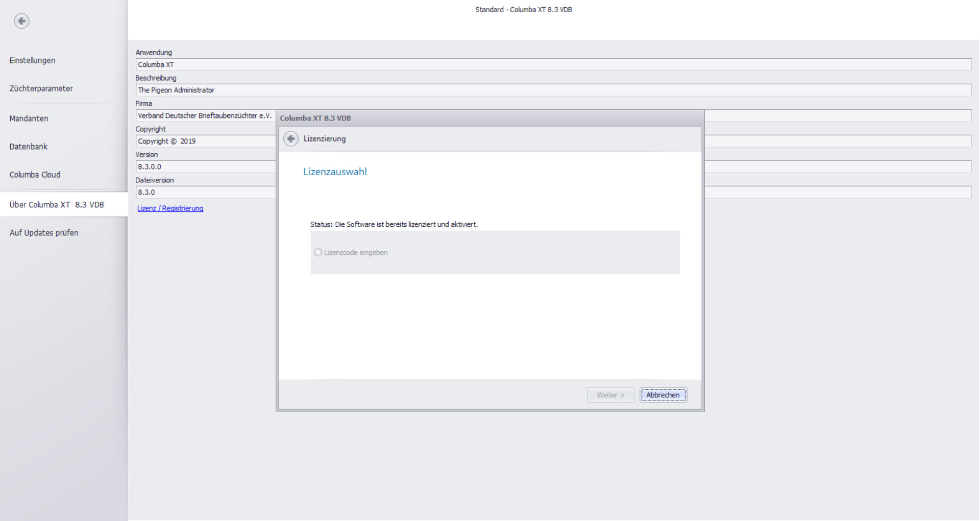This screenshot has height=521, width=980.
Task: Click the Copyright field showing 2019
Action: pos(205,141)
